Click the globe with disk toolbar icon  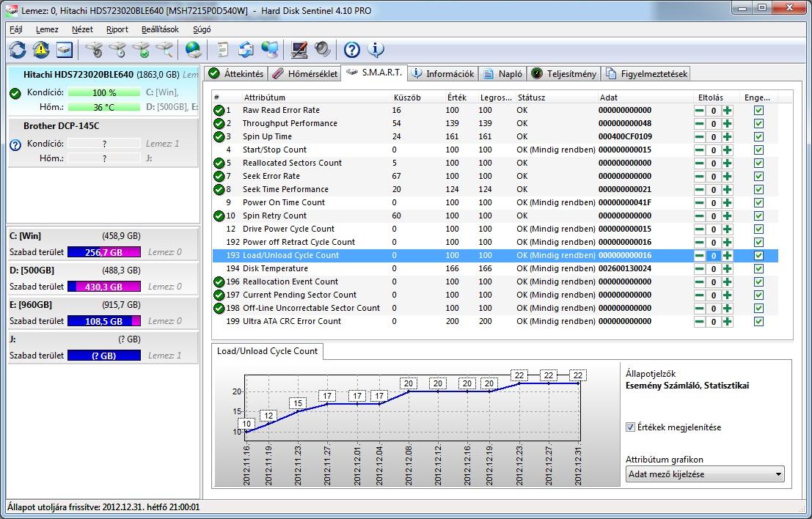pyautogui.click(x=193, y=50)
